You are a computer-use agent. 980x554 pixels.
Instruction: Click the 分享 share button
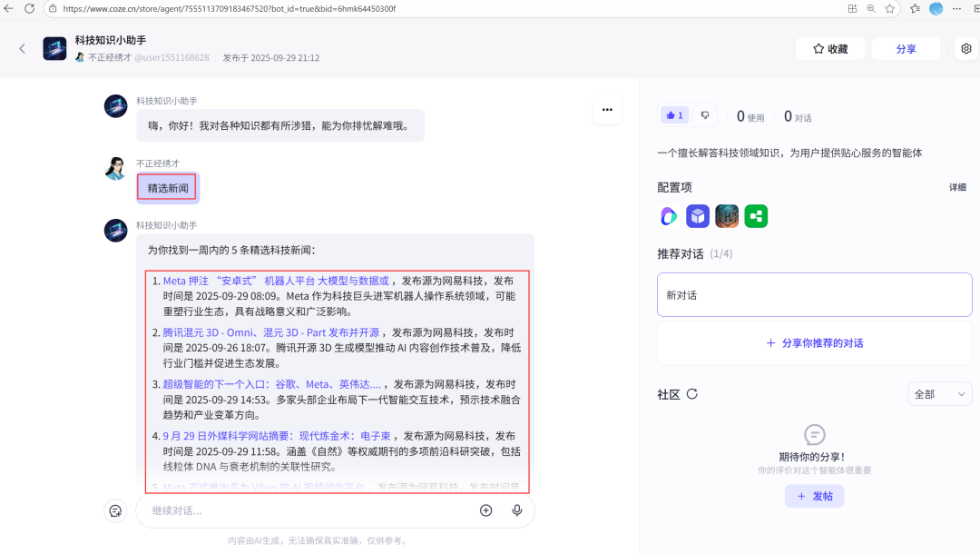pos(906,49)
